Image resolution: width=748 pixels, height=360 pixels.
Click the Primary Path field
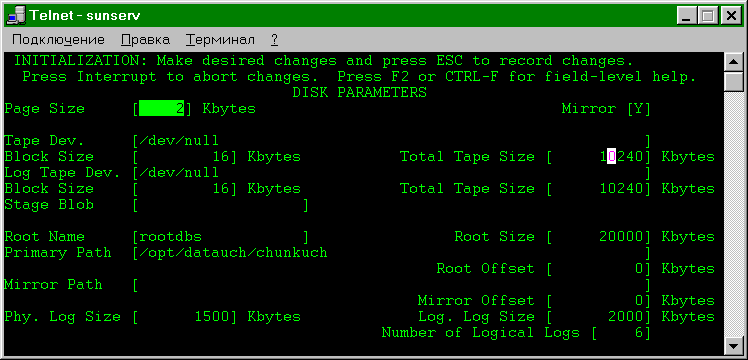point(392,253)
